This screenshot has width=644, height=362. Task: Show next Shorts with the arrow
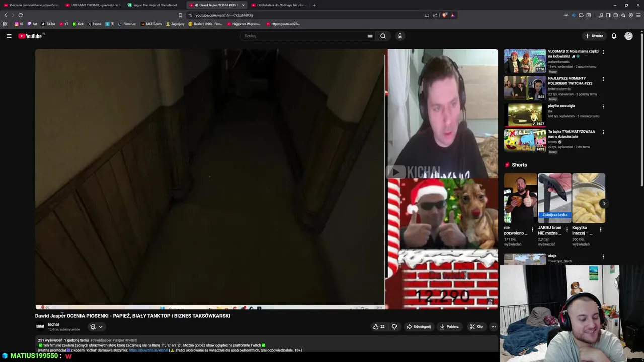point(604,203)
